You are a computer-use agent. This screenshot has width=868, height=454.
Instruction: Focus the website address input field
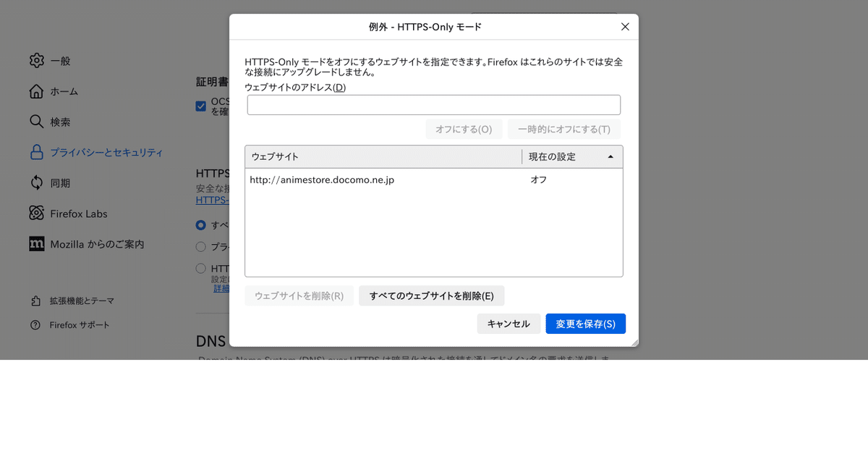tap(434, 105)
